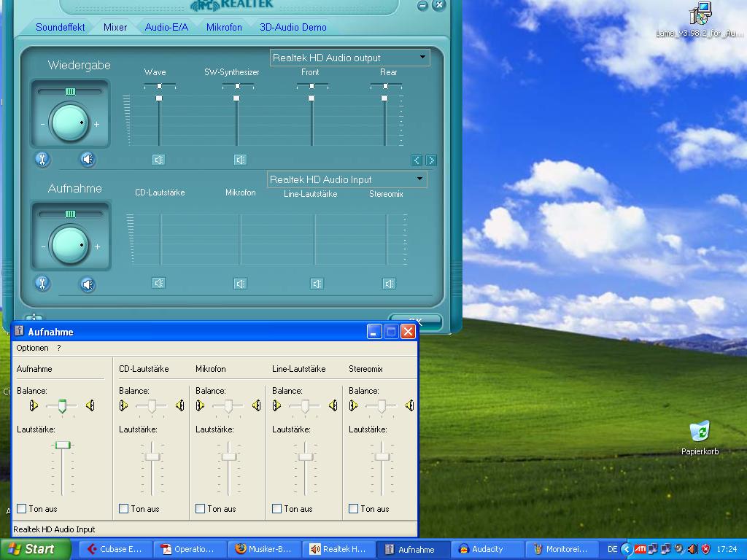Click the DE language indicator in taskbar
This screenshot has width=747, height=560.
coord(612,549)
